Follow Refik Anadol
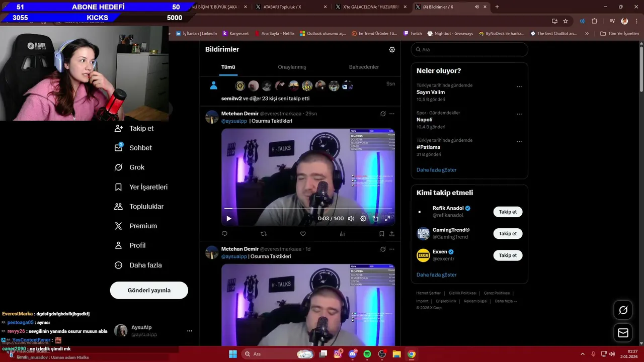 508,212
